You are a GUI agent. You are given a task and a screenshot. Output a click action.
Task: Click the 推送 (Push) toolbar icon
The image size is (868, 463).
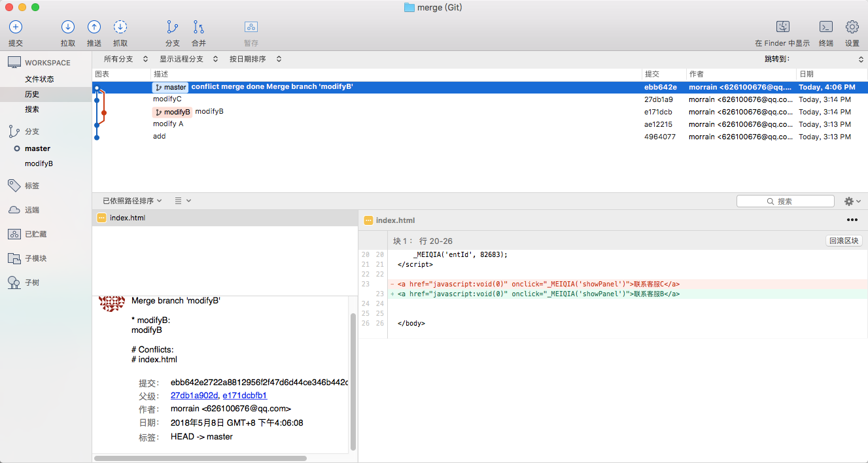[x=94, y=27]
